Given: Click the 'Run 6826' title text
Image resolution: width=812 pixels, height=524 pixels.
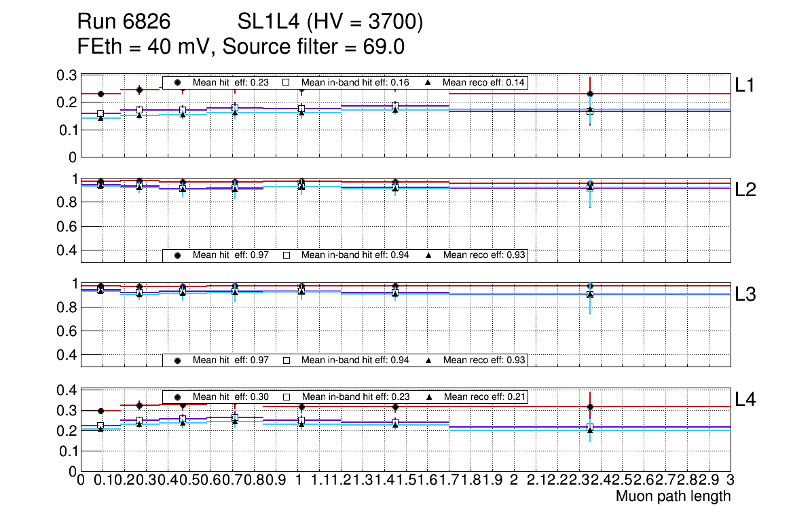Looking at the screenshot, I should [x=124, y=22].
